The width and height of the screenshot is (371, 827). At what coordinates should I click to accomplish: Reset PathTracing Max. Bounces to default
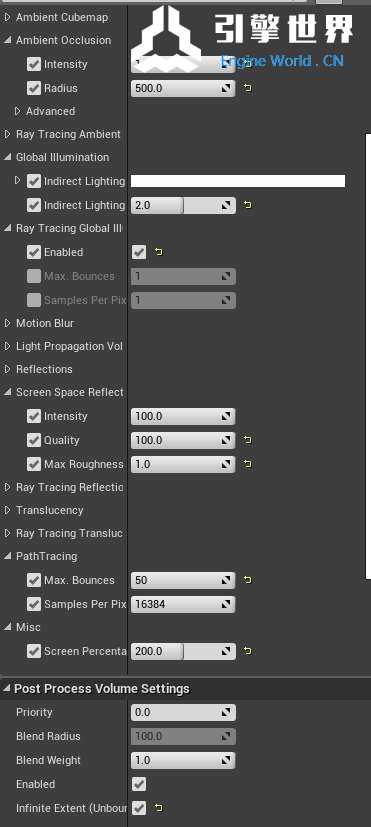248,580
